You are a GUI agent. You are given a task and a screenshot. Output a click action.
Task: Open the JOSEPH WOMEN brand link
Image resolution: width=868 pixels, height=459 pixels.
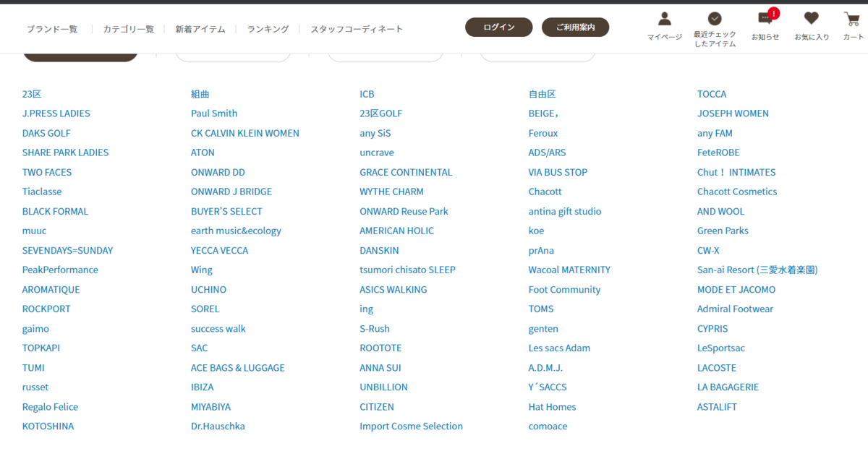click(733, 113)
